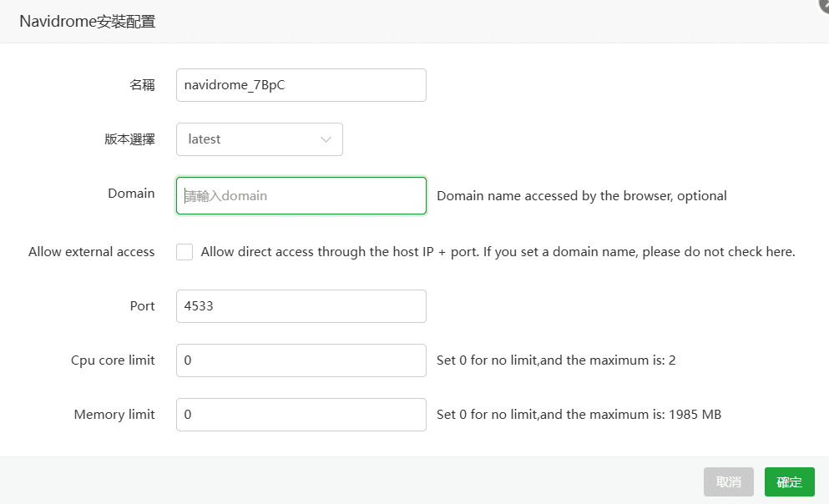Click the Port field showing 4533
Screen dimensions: 829x504
coord(301,306)
